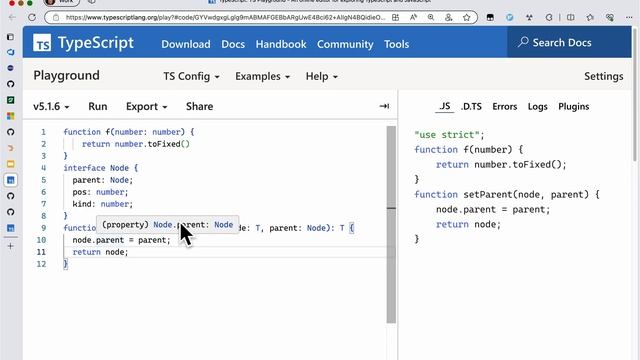Switch to the Errors tab
Viewport: 640px width, 360px height.
click(504, 107)
